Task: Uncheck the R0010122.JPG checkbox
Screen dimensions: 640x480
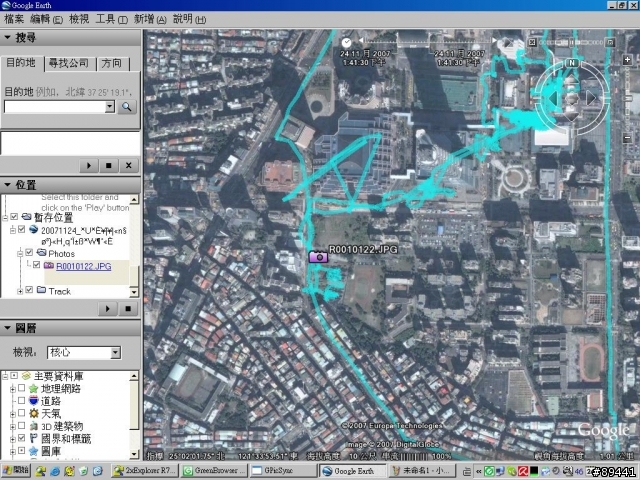Action: point(36,265)
